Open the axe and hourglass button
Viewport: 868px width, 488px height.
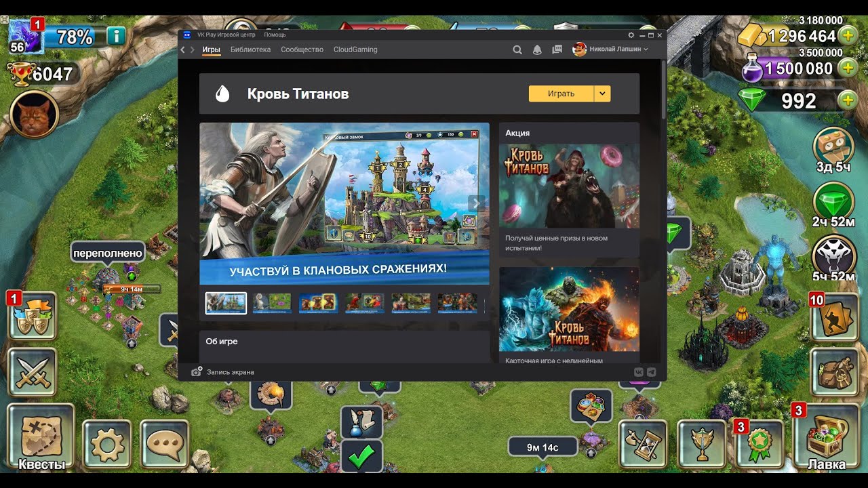[x=642, y=444]
